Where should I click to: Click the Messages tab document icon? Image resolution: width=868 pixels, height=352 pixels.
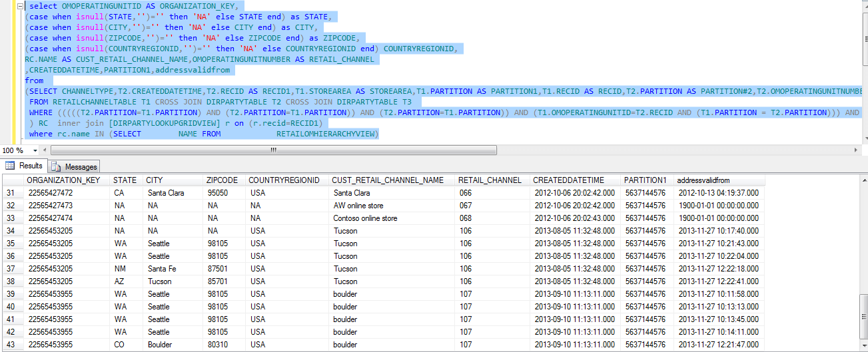[57, 166]
